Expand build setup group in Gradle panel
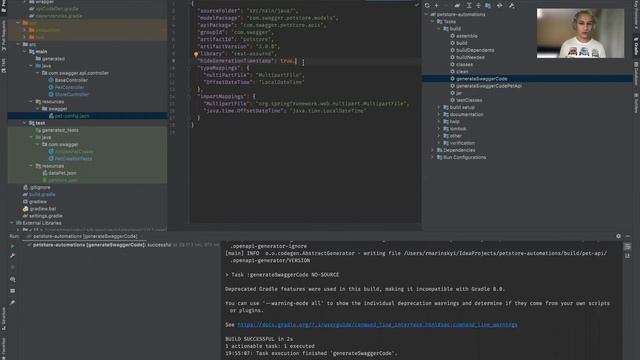The image size is (640, 360). tap(440, 107)
